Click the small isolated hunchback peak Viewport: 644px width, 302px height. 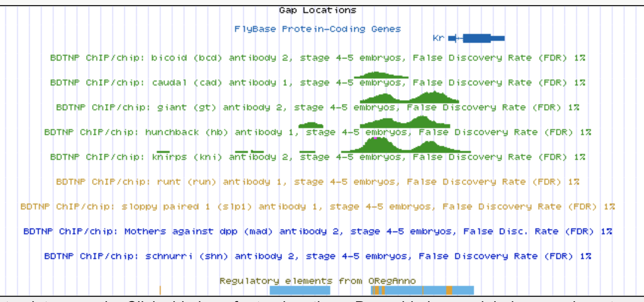pyautogui.click(x=311, y=126)
